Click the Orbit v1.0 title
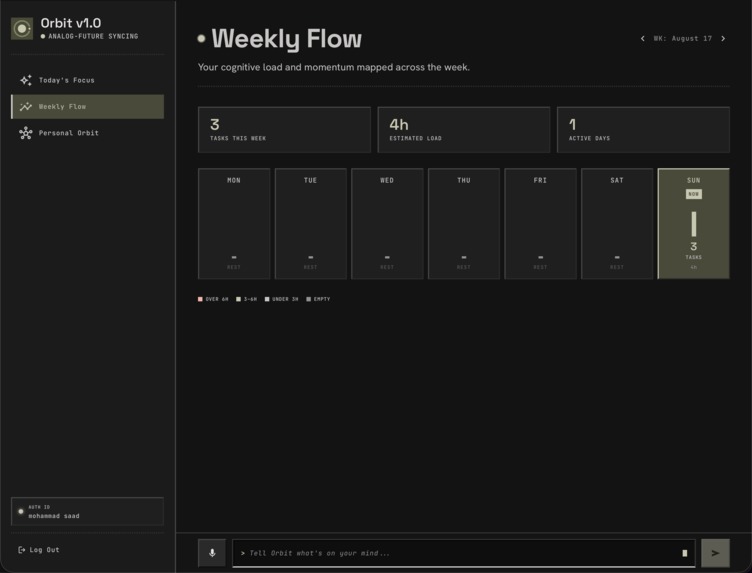The height and width of the screenshot is (573, 752). click(70, 23)
